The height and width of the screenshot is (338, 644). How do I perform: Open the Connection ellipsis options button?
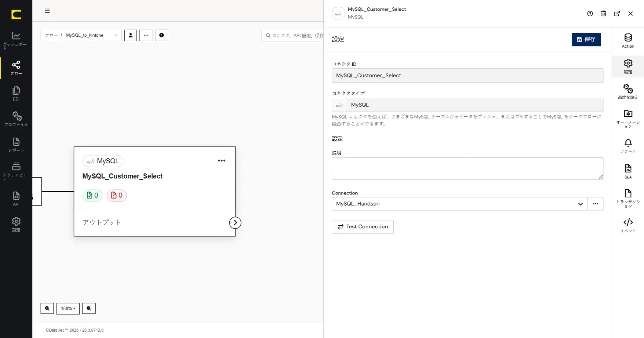(595, 204)
